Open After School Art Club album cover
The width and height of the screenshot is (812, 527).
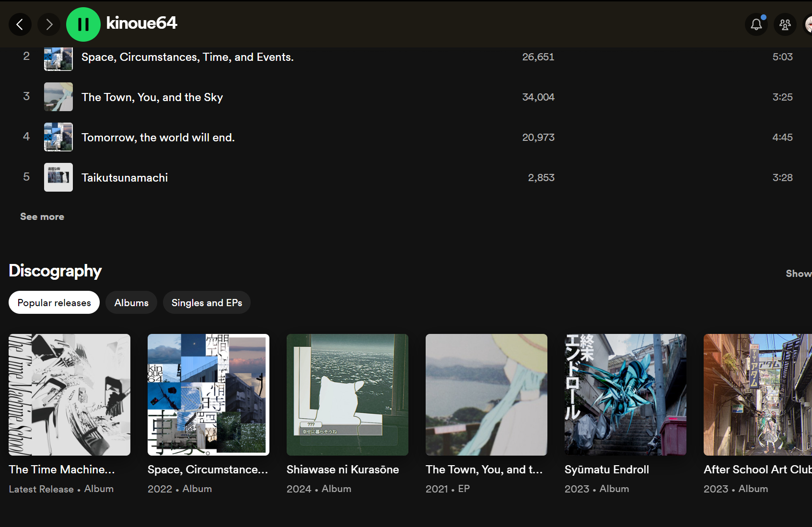pyautogui.click(x=757, y=395)
